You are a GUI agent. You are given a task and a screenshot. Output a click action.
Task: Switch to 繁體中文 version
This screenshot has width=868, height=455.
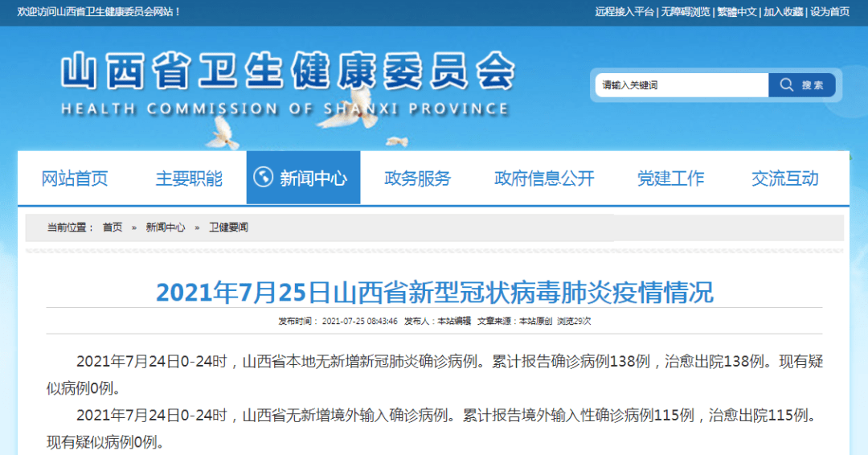[x=737, y=11]
